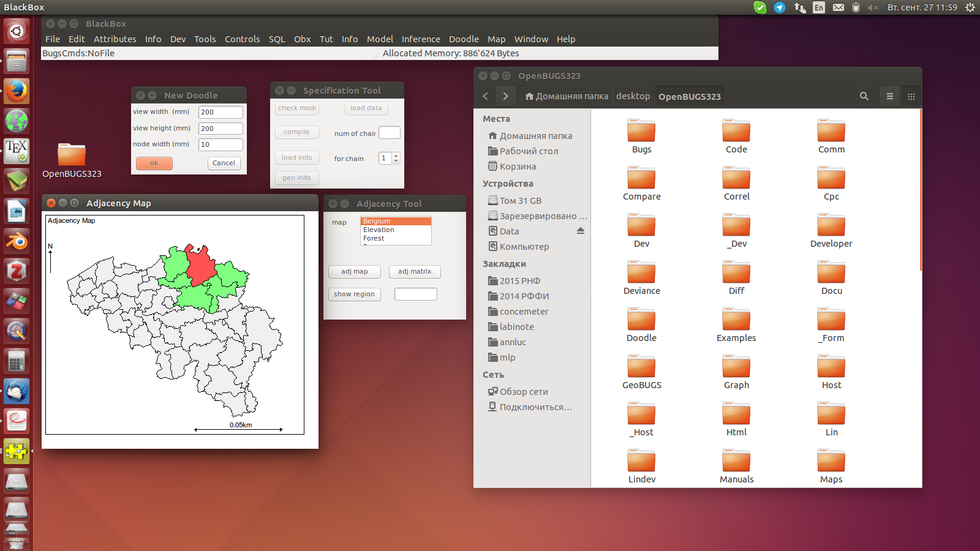Open file manager list menu button
Viewport: 980px width, 551px height.
(x=889, y=96)
